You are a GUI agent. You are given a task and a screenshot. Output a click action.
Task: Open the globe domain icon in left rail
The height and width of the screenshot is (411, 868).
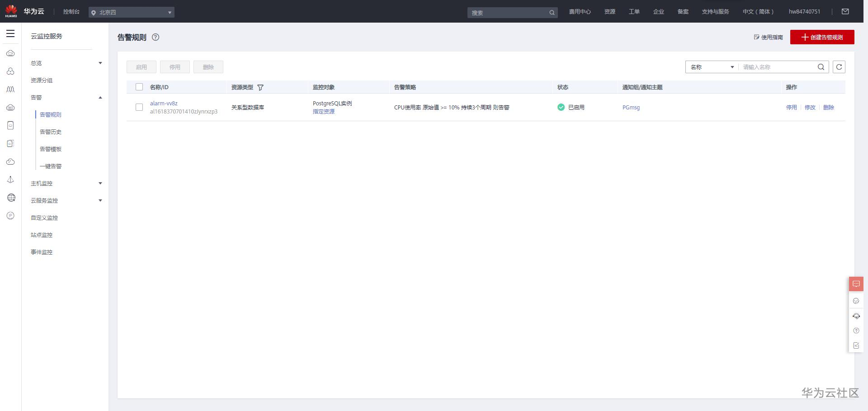(11, 198)
